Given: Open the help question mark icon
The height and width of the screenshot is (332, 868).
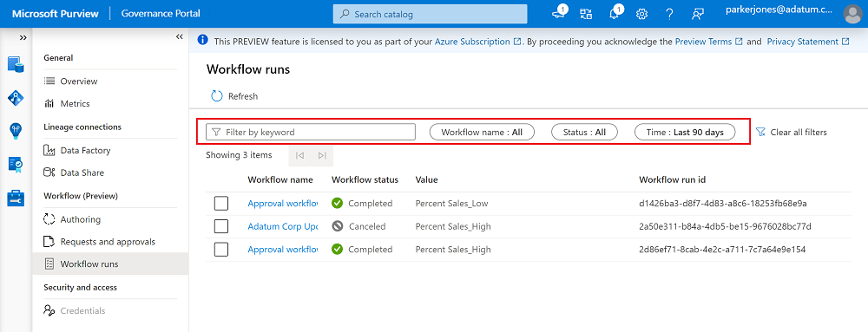Looking at the screenshot, I should [670, 15].
